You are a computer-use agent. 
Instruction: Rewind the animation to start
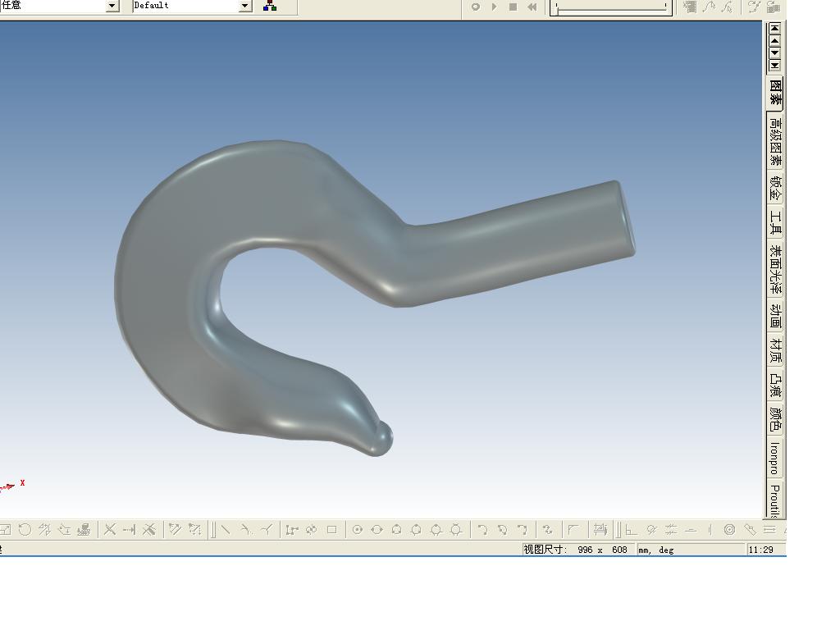pyautogui.click(x=532, y=7)
